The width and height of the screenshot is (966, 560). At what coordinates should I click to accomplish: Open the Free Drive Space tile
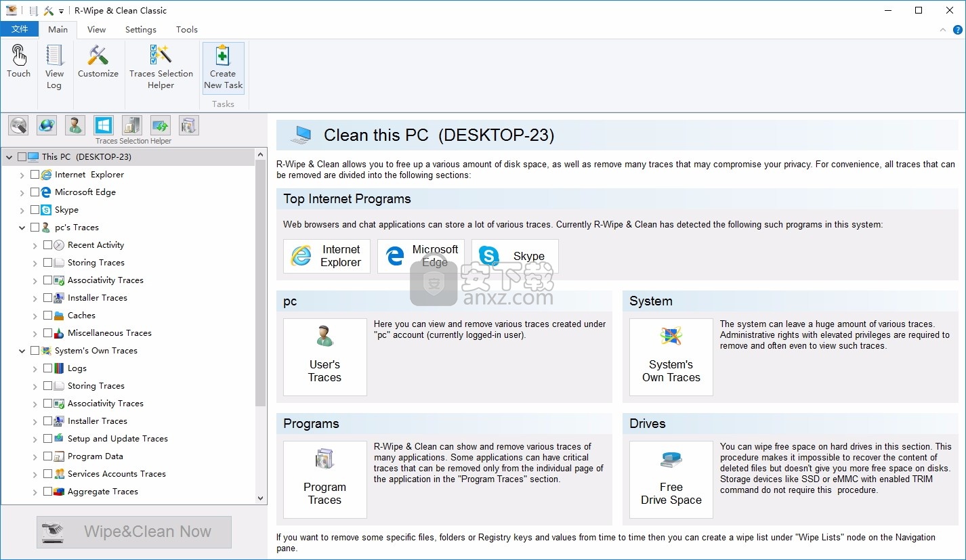pos(671,479)
